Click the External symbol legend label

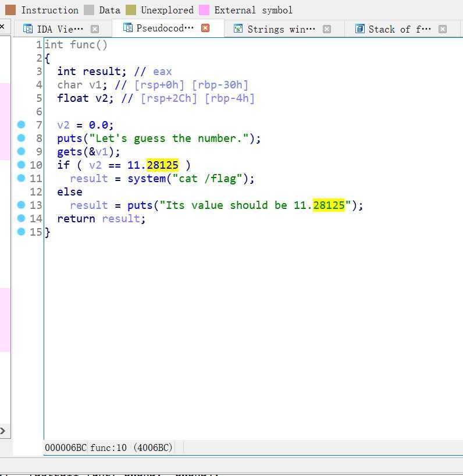coord(254,10)
